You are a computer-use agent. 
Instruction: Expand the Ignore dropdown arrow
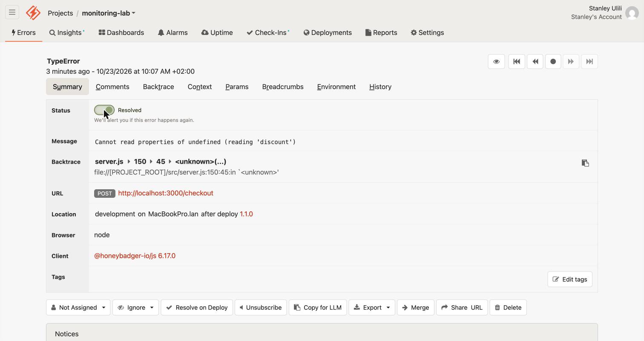(x=152, y=307)
